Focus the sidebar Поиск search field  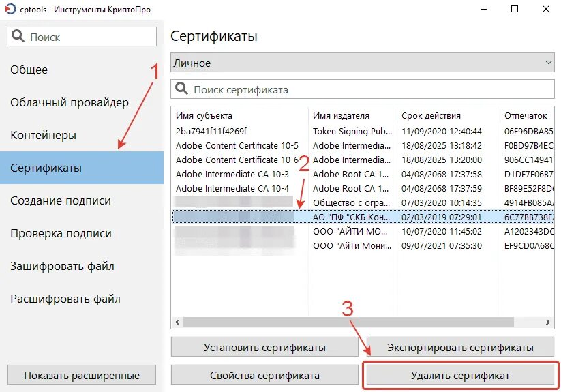click(82, 37)
